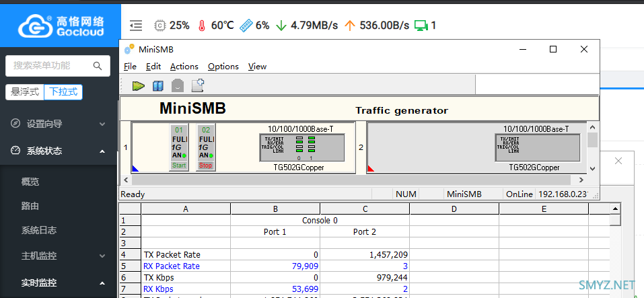Click the card panel scroll down arrow

click(592, 168)
